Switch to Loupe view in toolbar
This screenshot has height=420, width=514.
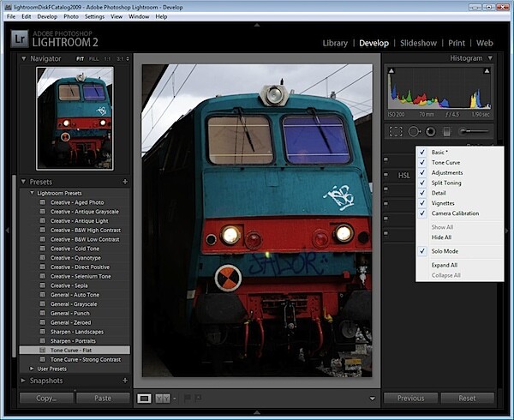click(x=144, y=399)
